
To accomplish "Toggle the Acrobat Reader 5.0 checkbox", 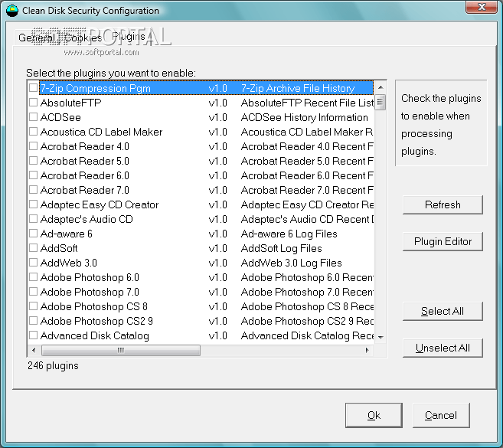I will tap(34, 161).
